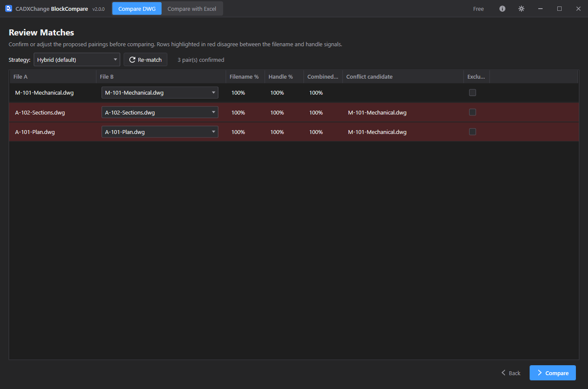Click the CADXChange BlockCompare app logo icon

(9, 9)
